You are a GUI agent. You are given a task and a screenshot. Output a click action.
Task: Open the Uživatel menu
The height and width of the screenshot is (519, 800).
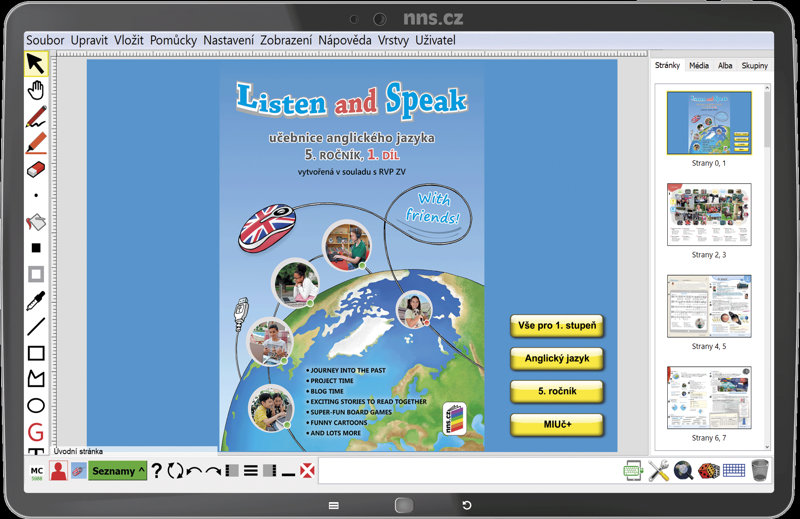436,40
